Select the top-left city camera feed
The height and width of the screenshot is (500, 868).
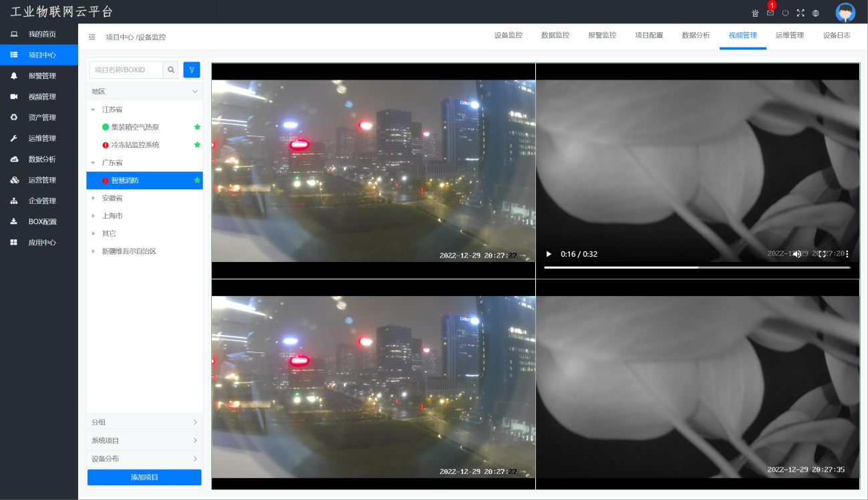[x=374, y=171]
